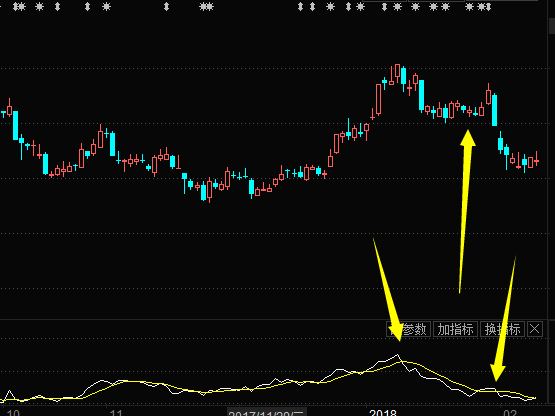
Task: Click the left of the two adjacent up-down arrow markers
Action: pos(301,6)
